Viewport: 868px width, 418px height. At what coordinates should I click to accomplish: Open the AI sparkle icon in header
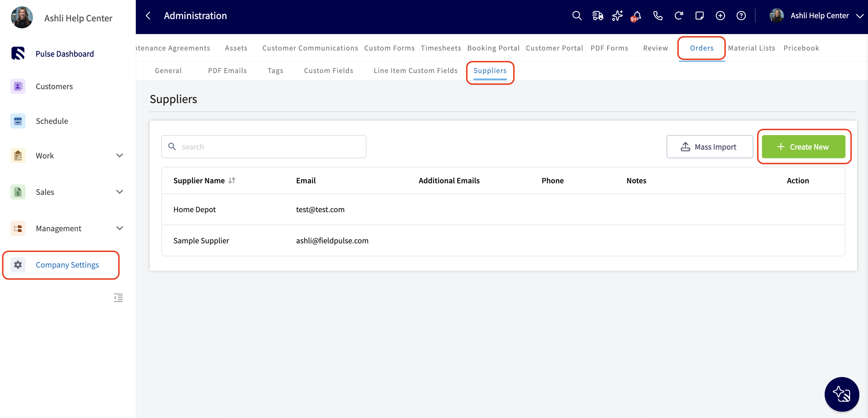617,16
